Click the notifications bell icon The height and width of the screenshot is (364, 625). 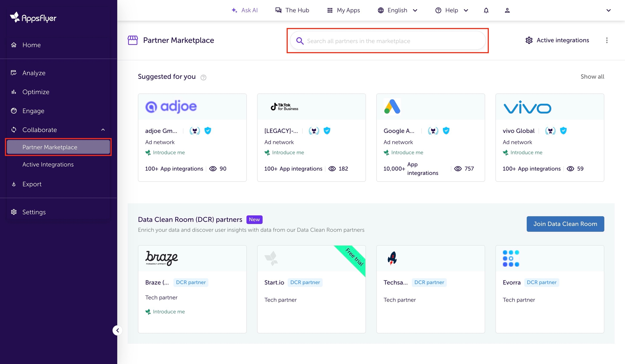486,10
